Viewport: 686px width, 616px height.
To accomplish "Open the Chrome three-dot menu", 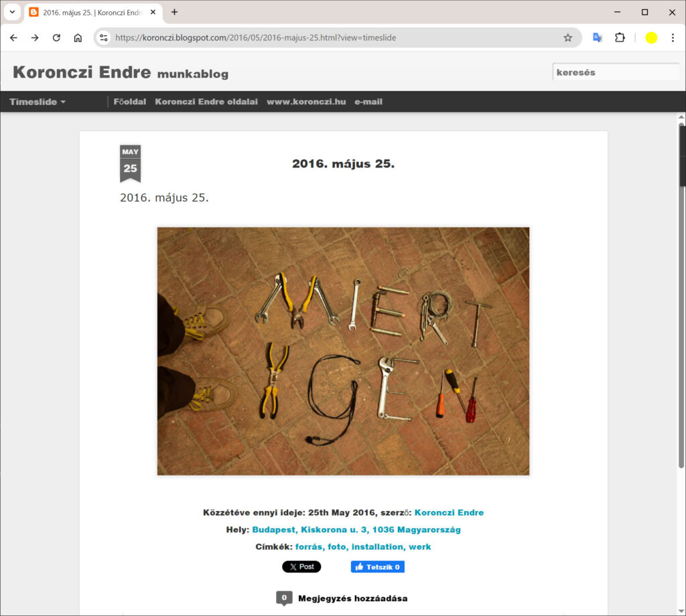I will (673, 38).
